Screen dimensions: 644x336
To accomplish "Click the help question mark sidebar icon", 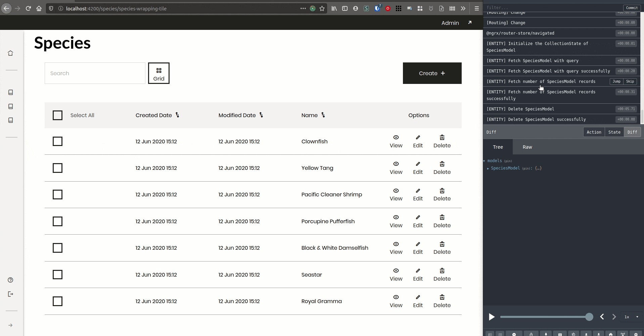I will (x=10, y=280).
